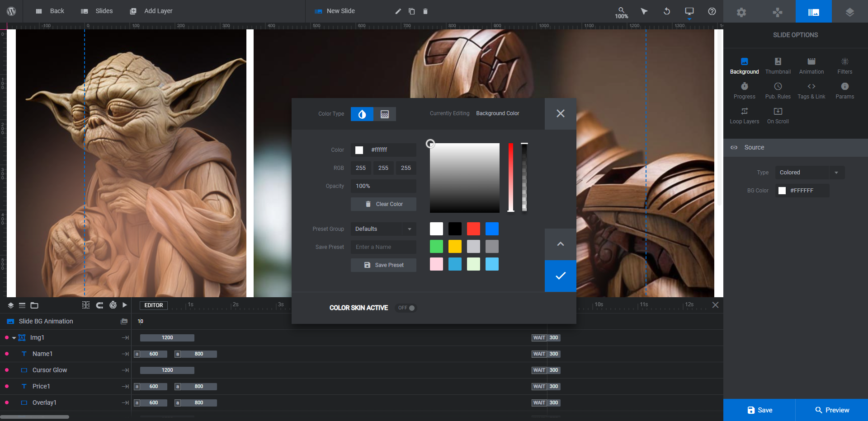Expand the Preset Group Defaults dropdown
This screenshot has height=421, width=868.
click(383, 229)
